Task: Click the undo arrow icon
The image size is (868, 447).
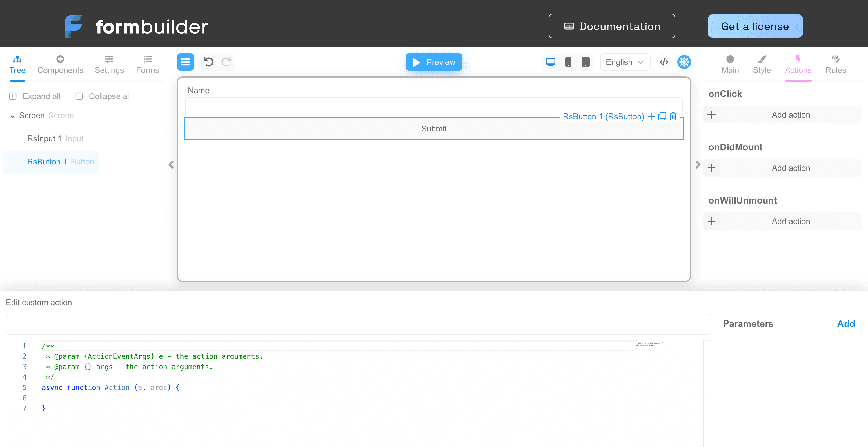Action: 208,62
